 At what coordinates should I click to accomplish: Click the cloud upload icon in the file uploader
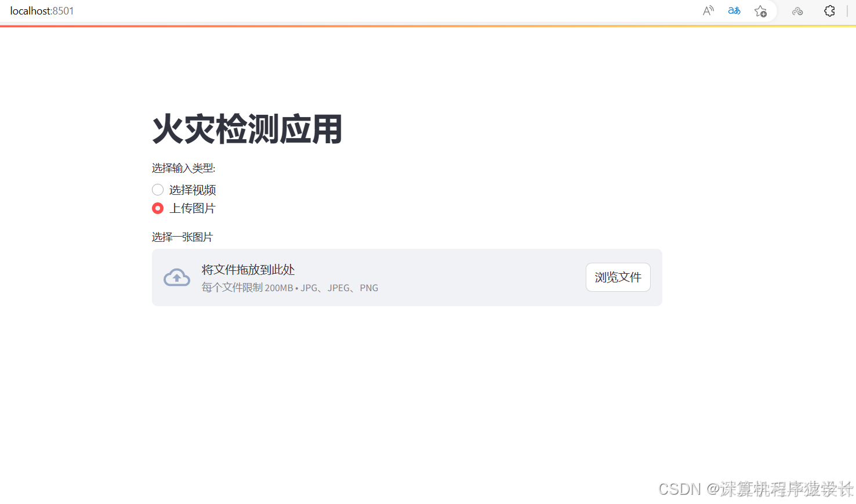click(x=176, y=277)
